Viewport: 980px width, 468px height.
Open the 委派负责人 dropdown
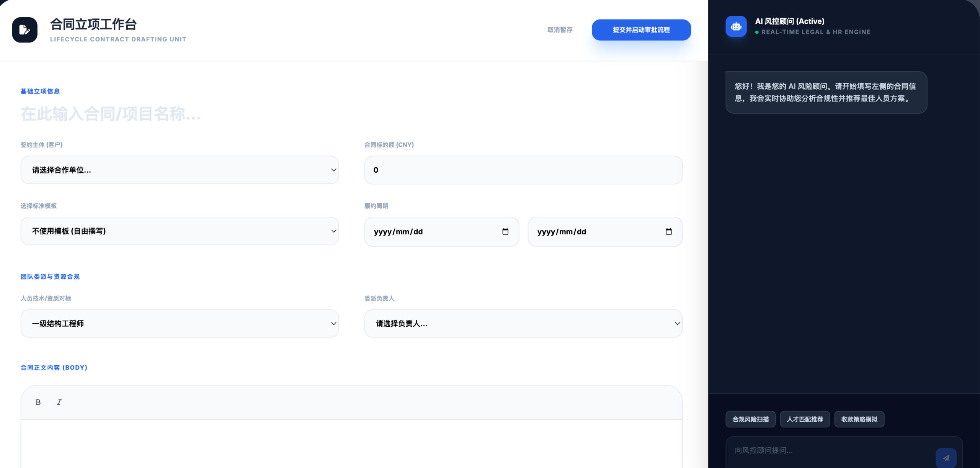(523, 324)
